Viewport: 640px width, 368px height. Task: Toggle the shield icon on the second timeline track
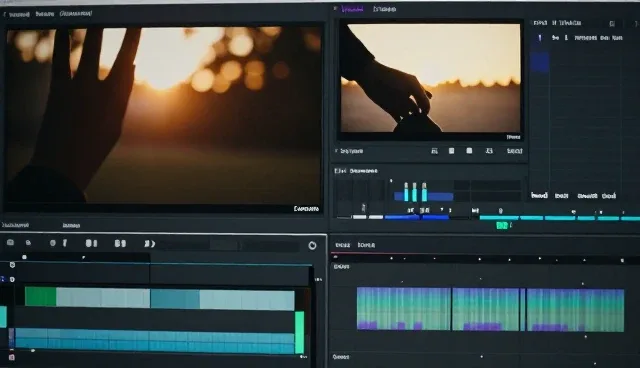12,279
